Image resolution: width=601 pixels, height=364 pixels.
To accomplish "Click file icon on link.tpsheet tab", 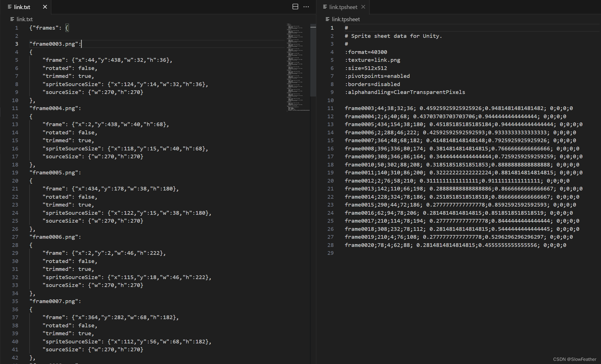I will pos(325,7).
